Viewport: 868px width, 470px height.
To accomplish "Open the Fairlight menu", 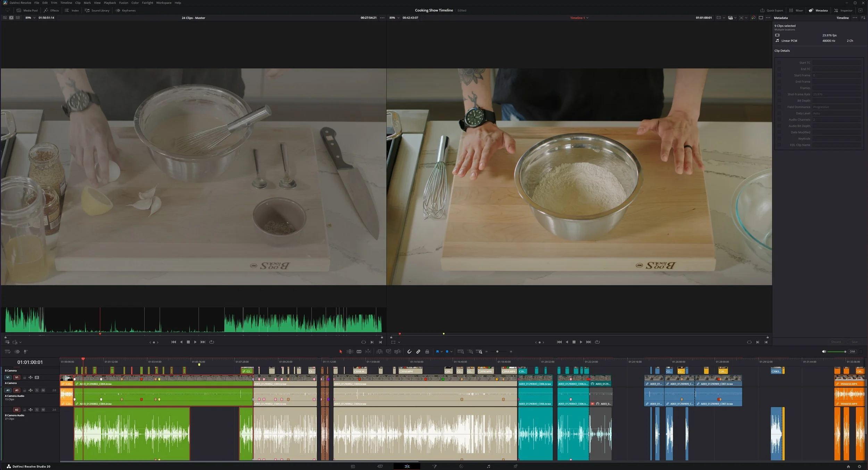I will point(147,3).
